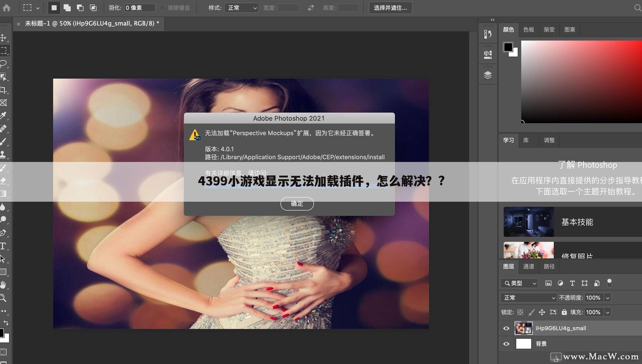Select the Object Selection tool
Image resolution: width=642 pixels, height=364 pixels.
(x=3, y=77)
